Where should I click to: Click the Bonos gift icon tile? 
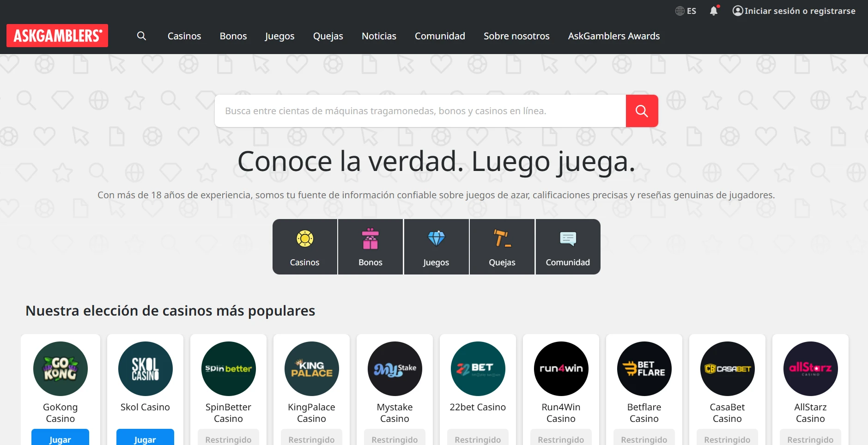click(x=370, y=247)
